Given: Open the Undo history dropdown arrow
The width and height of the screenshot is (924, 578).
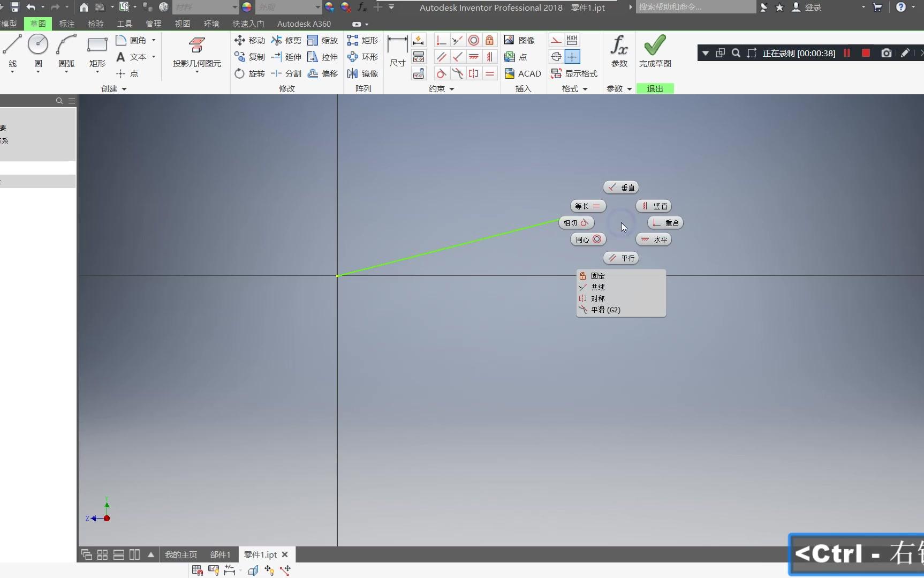Looking at the screenshot, I should [x=43, y=7].
